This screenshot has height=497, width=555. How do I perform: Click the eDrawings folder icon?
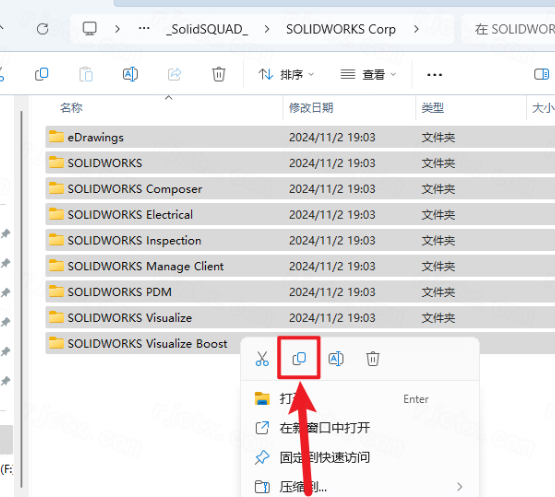pos(56,136)
